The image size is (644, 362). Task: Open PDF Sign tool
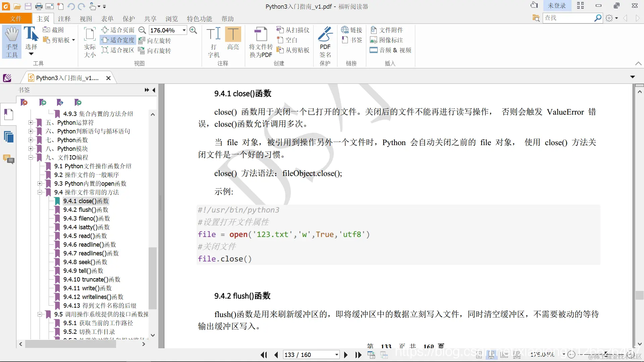[325, 42]
